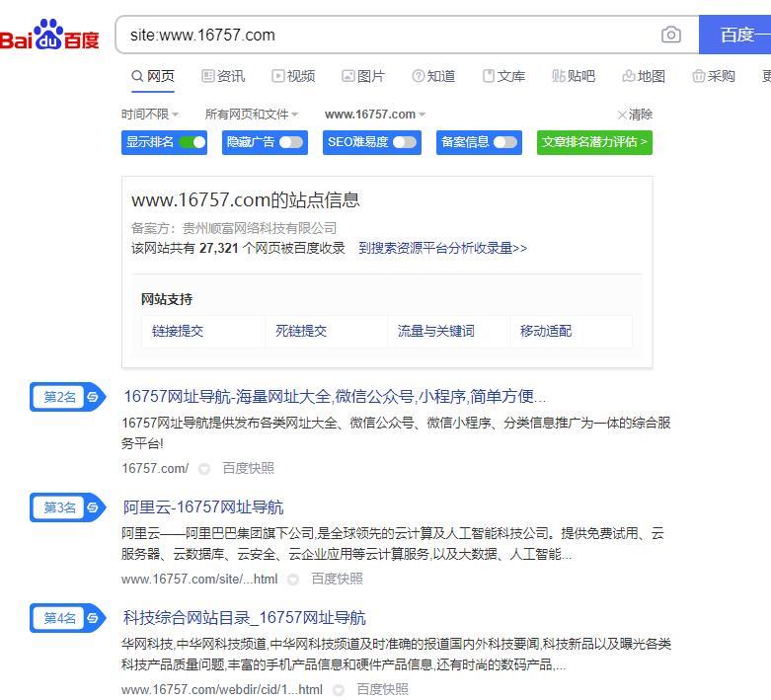
Task: Click www.16757.com的站点信息 heading
Action: (246, 200)
